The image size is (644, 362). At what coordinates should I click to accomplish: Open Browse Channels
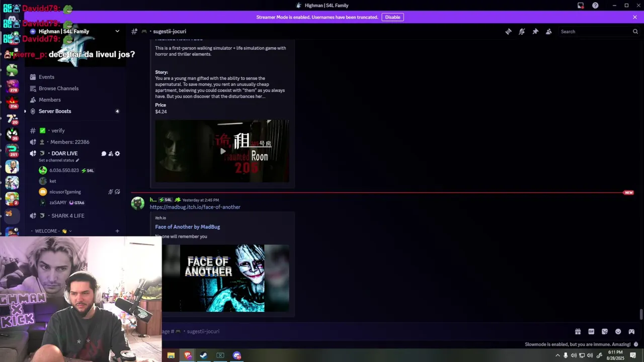click(58, 88)
